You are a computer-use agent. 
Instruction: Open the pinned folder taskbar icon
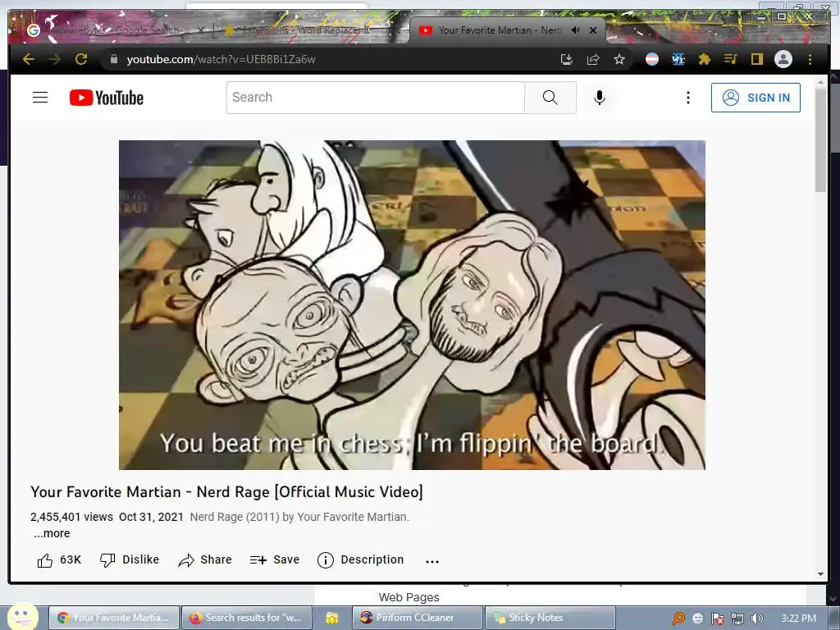(x=332, y=619)
